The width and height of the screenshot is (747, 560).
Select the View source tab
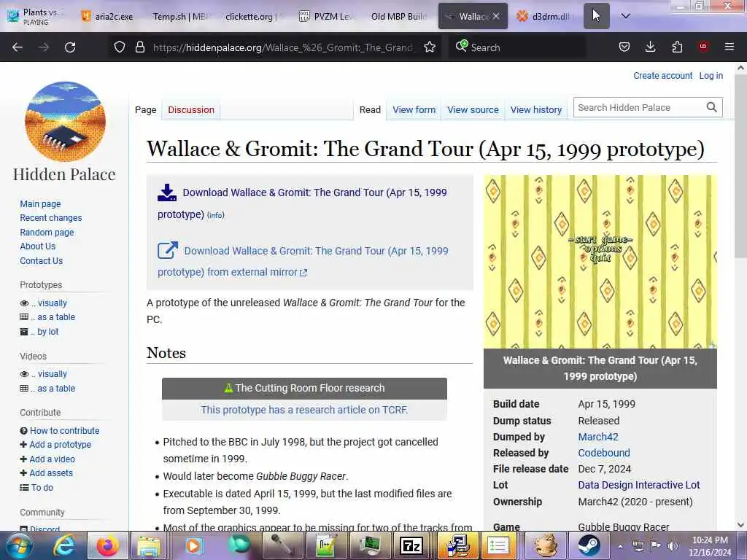(x=473, y=109)
